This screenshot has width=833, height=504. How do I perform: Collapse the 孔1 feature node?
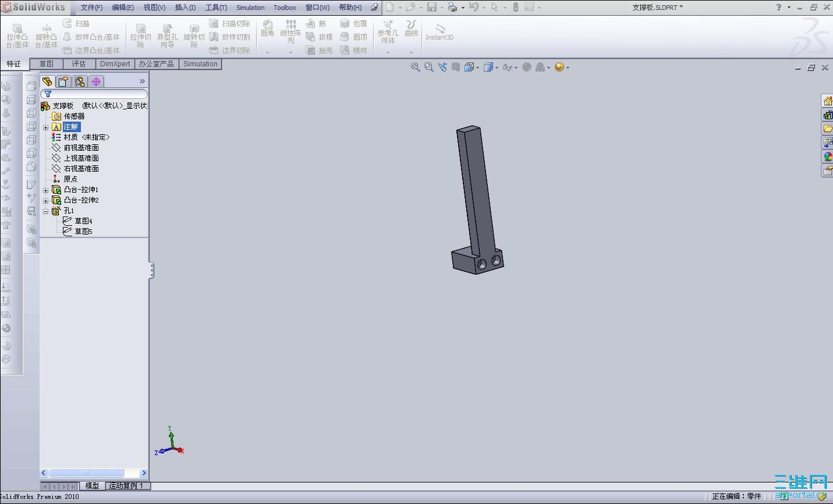(46, 211)
